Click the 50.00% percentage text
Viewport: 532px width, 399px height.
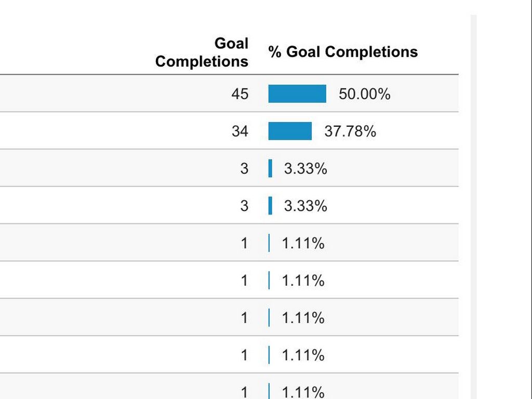point(364,94)
